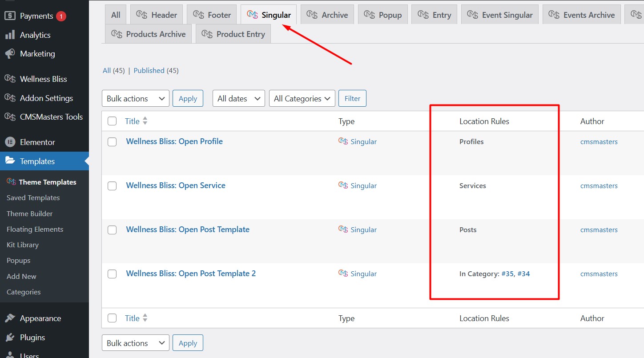Open Categories submenu item
Screen dimensions: 644x358
click(24, 292)
